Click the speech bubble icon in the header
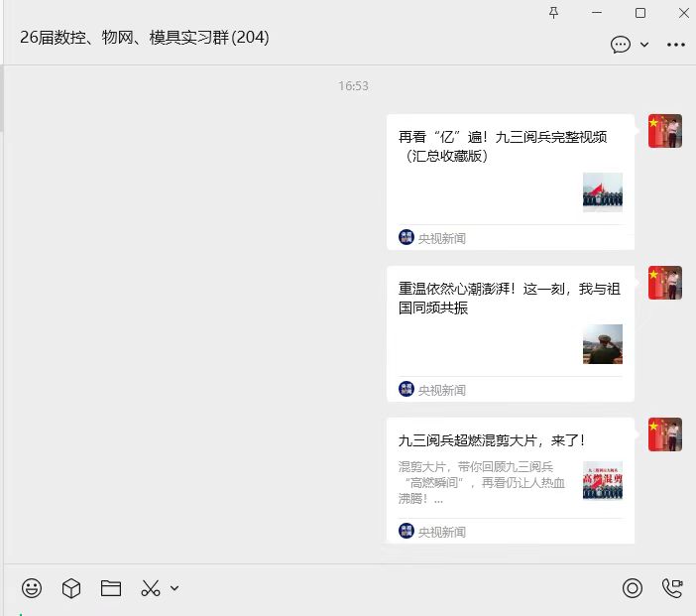Screen dimensions: 696x616 click(x=621, y=45)
